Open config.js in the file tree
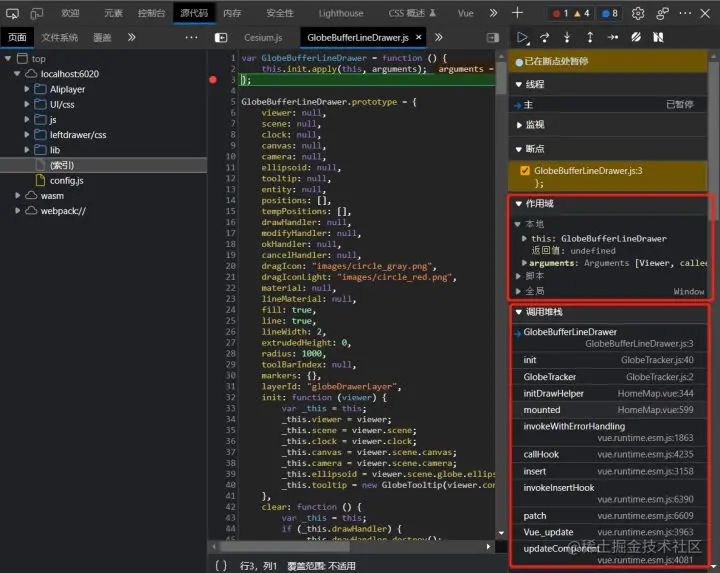 [x=66, y=180]
